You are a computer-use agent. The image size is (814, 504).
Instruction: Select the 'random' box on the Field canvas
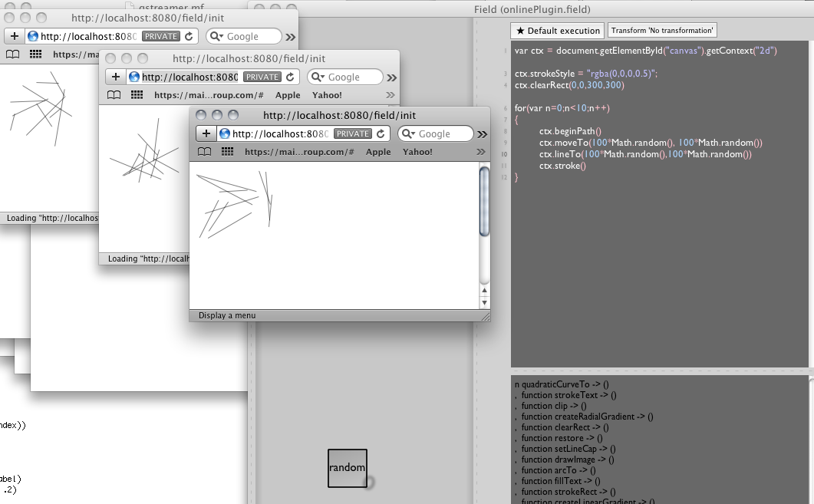348,468
